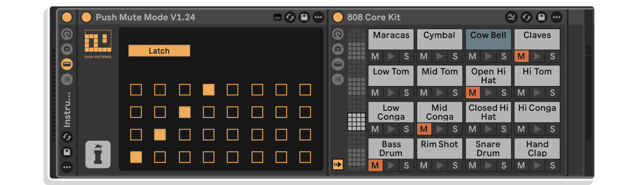
Task: Unmute the Mid Conga pad
Action: coord(424,129)
